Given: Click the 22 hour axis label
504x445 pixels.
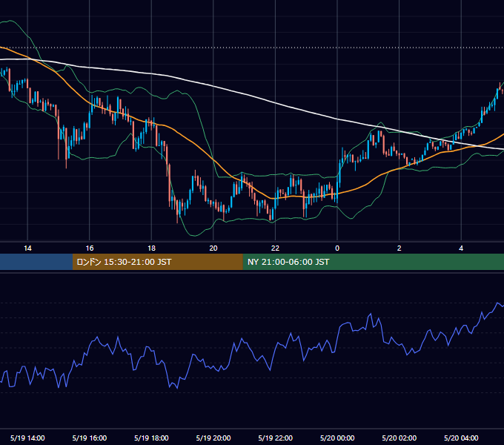Looking at the screenshot, I should pyautogui.click(x=275, y=248).
